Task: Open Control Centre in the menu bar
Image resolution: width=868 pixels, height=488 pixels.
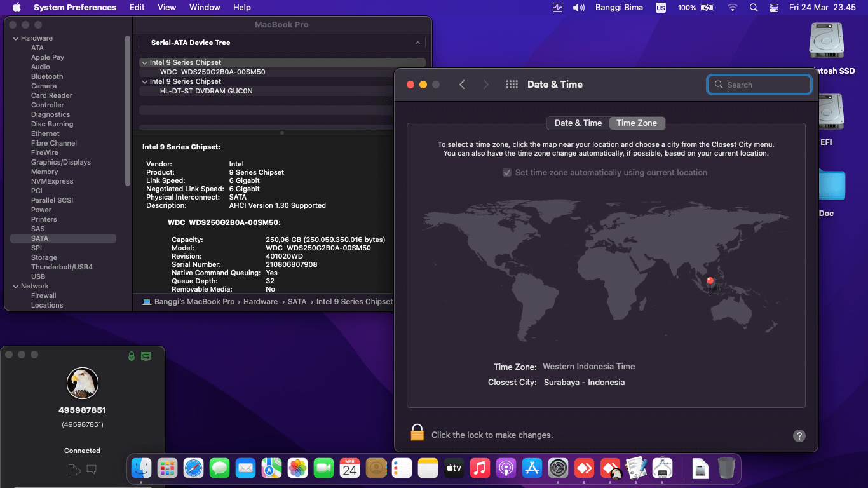Action: 773,8
